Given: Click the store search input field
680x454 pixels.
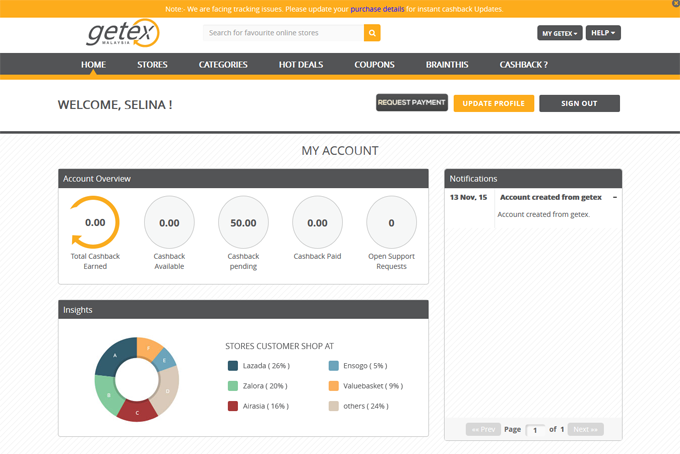Looking at the screenshot, I should [283, 33].
